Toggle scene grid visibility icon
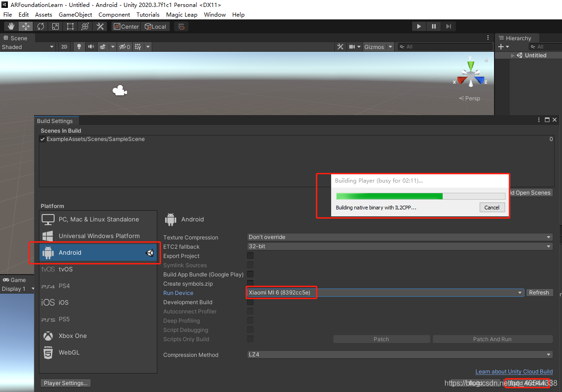Viewport: 562px width, 392px height. pos(138,47)
